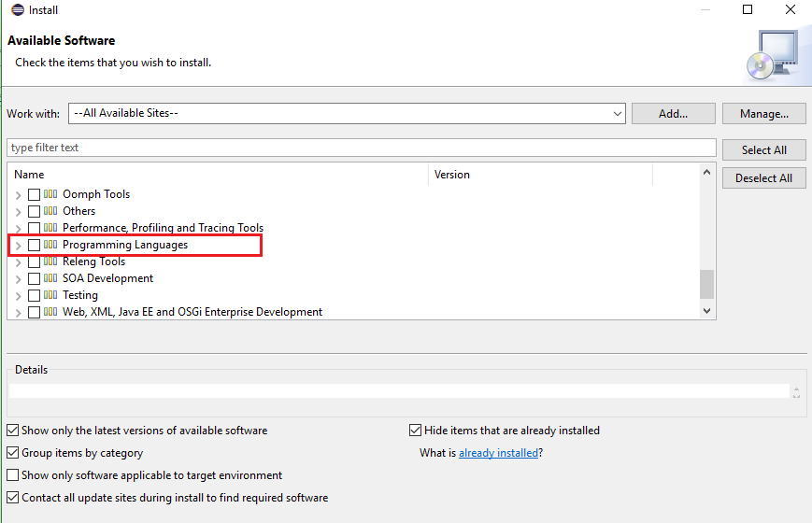The image size is (812, 523).
Task: Click the software list scroll up arrow
Action: (706, 172)
